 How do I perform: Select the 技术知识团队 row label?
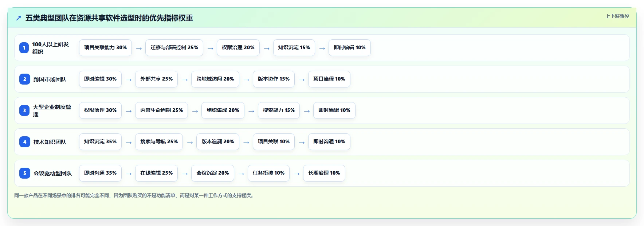[50, 142]
